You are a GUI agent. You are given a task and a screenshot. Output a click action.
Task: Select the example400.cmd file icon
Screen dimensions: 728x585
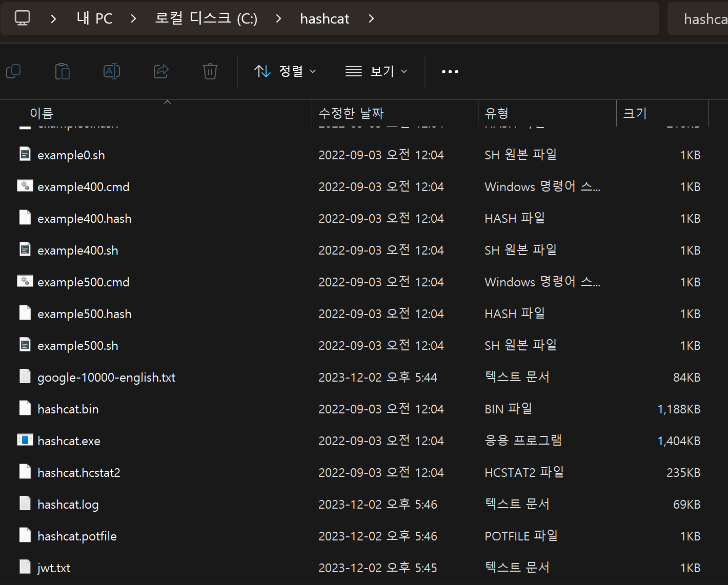25,185
